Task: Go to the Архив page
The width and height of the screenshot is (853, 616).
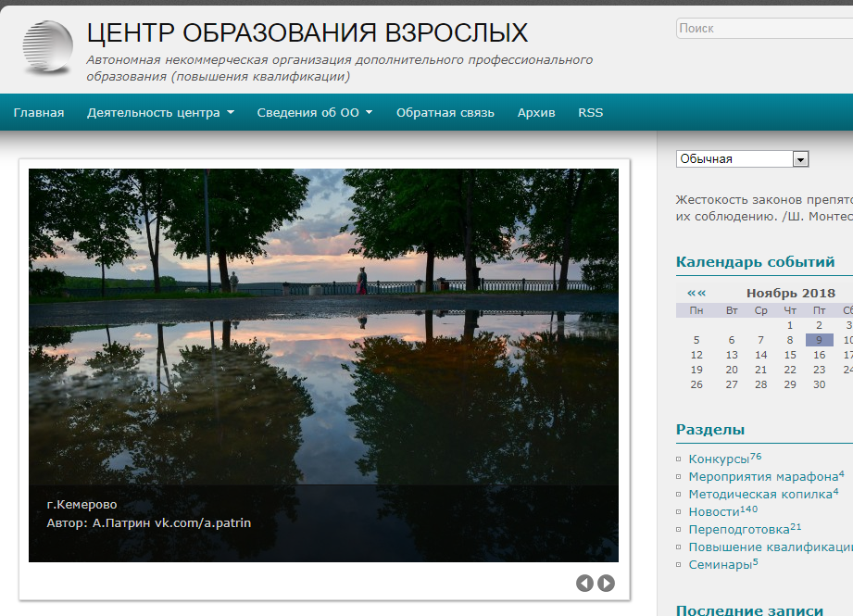Action: click(x=536, y=113)
